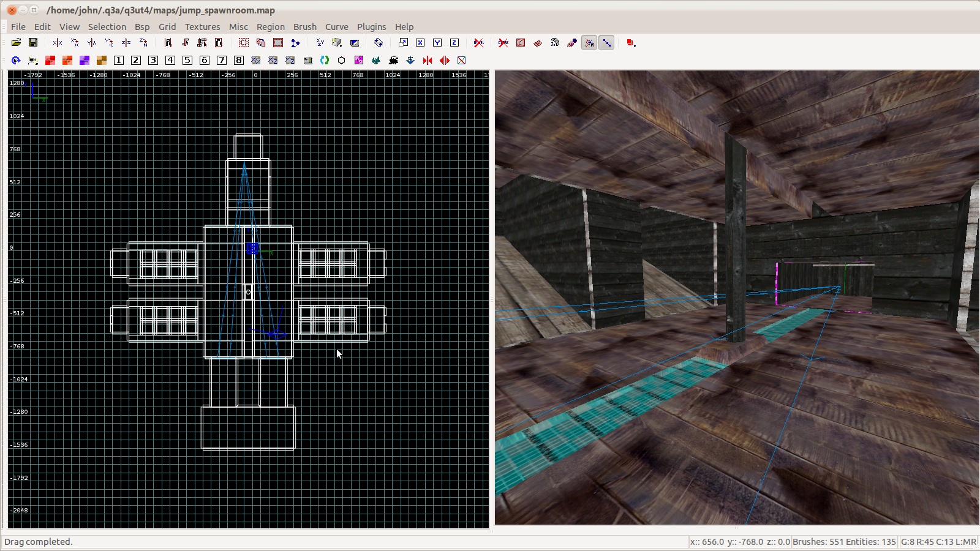Image resolution: width=980 pixels, height=551 pixels.
Task: Click the X-axis flip icon
Action: [58, 43]
